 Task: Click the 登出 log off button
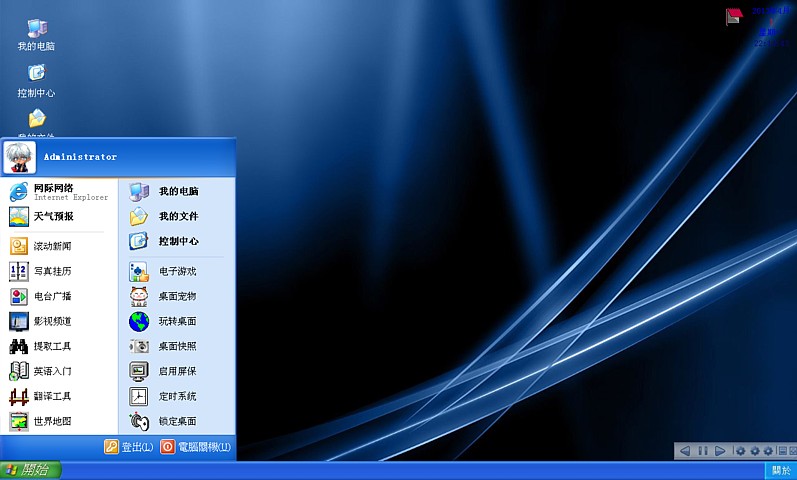pyautogui.click(x=128, y=447)
